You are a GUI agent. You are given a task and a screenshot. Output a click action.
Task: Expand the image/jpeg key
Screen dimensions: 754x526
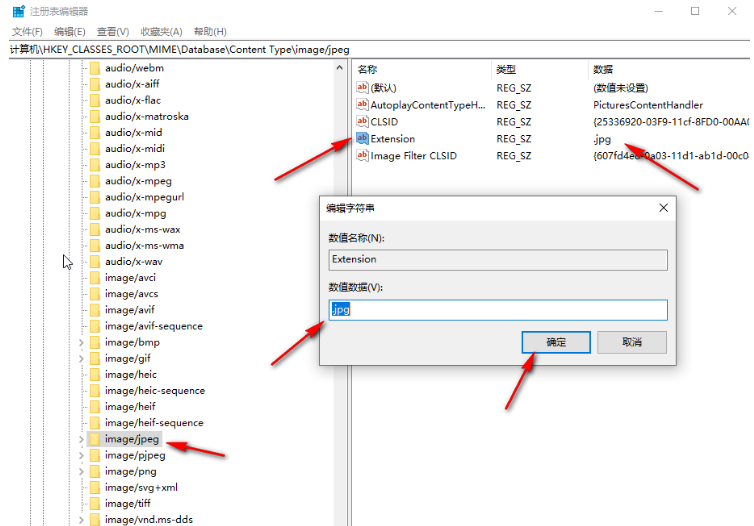(81, 439)
